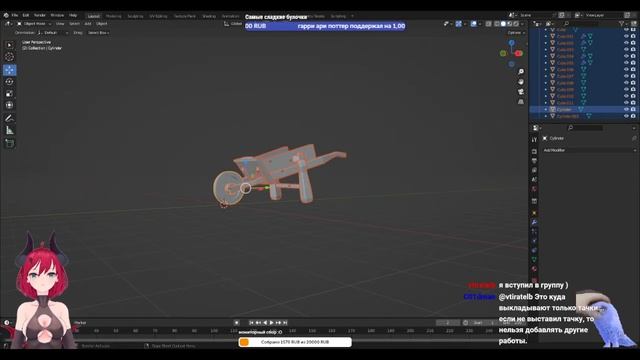640x360 pixels.
Task: Switch to the Sculpting workspace tab
Action: [x=135, y=16]
